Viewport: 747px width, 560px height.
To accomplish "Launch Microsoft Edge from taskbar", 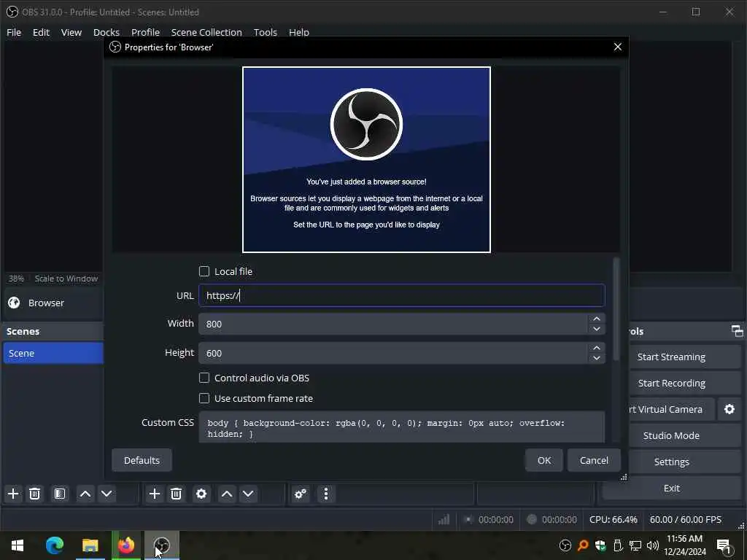I will tap(54, 545).
